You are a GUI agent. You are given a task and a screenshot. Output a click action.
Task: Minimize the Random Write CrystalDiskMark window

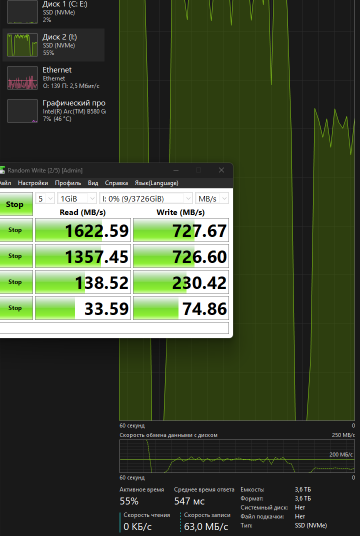point(176,170)
